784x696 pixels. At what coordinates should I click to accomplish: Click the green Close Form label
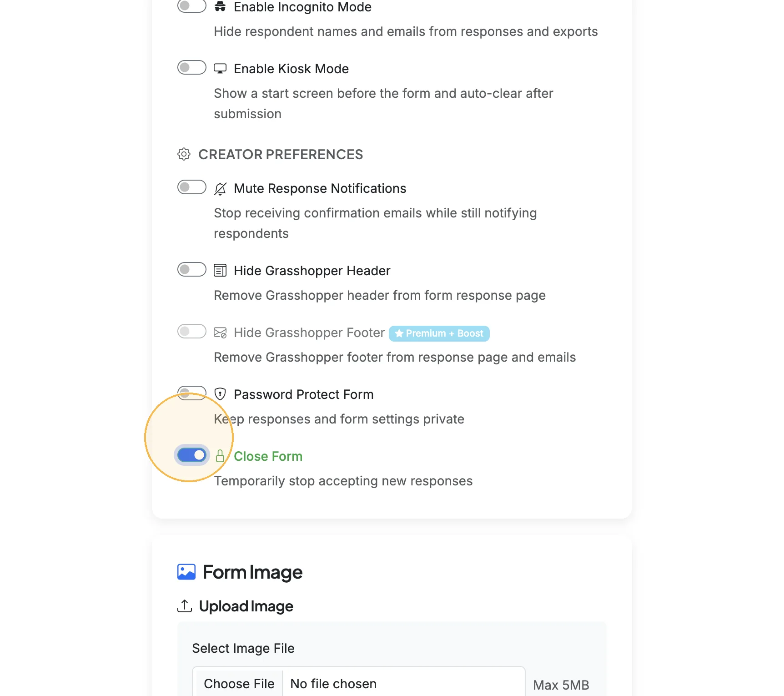[x=268, y=456]
